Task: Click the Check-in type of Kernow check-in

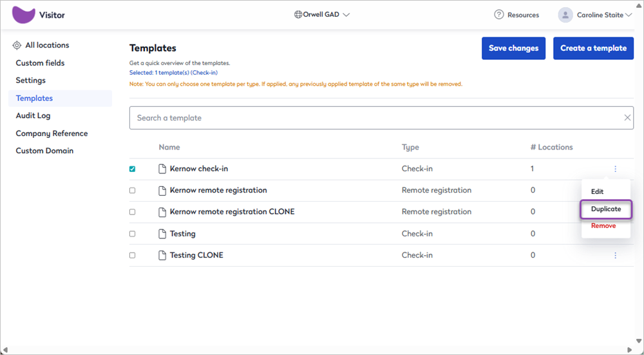Action: [417, 169]
